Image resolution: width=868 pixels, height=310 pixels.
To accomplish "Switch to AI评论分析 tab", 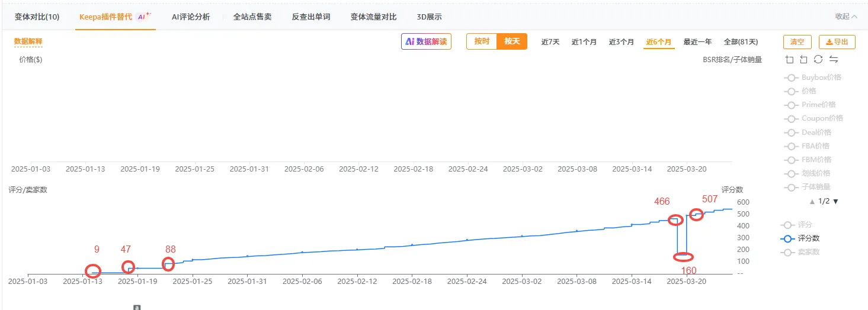I will (x=191, y=17).
